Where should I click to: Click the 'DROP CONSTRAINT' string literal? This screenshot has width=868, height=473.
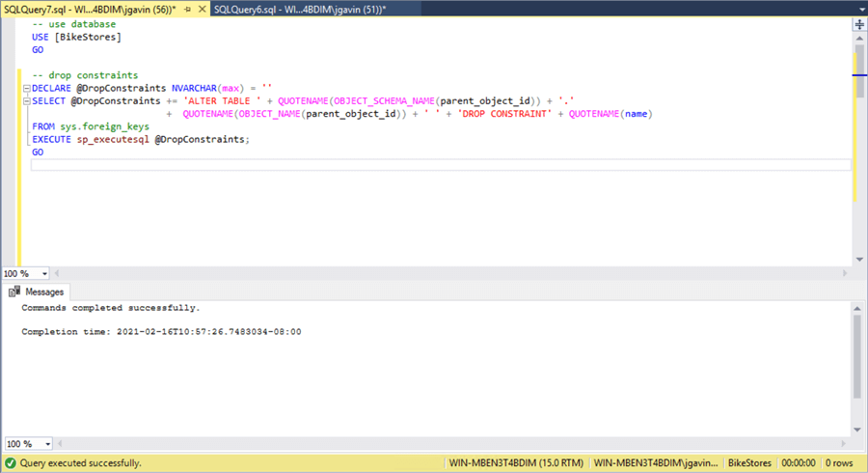504,114
